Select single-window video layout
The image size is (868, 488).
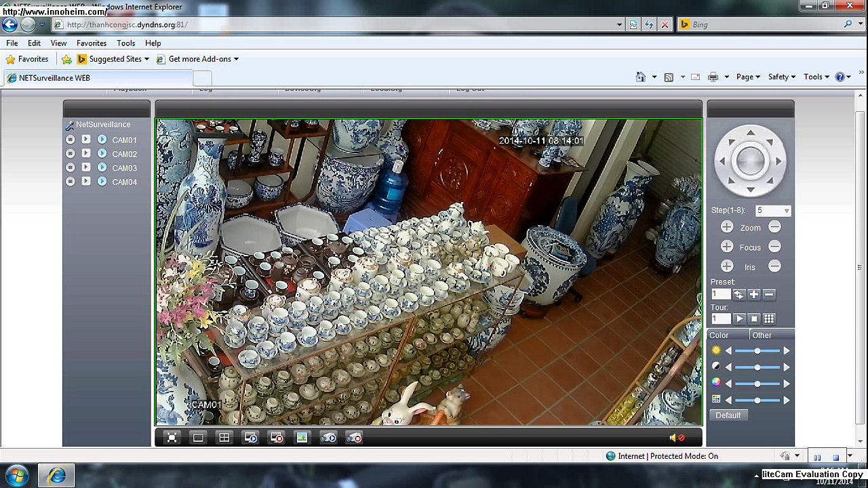click(198, 438)
